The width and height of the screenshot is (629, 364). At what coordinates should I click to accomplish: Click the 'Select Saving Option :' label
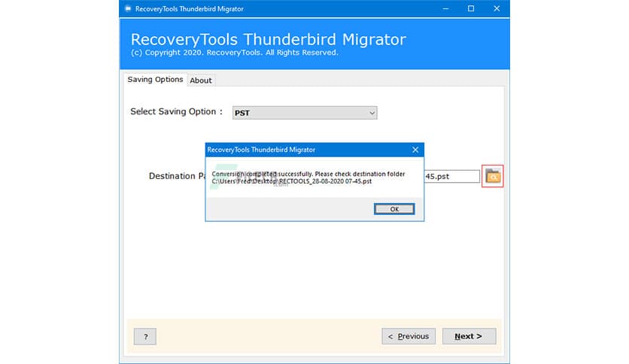[x=176, y=111]
